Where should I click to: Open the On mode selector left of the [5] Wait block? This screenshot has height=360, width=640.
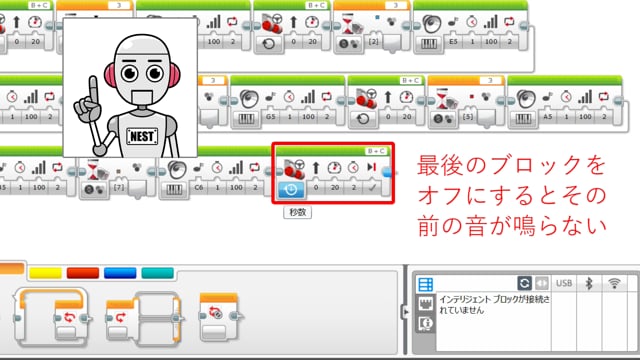coord(363,119)
